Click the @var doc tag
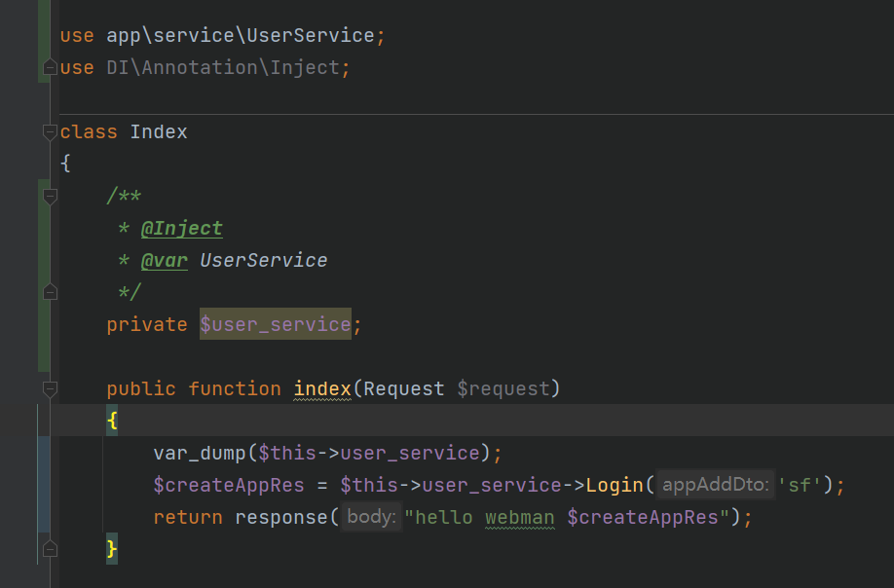 [x=165, y=260]
